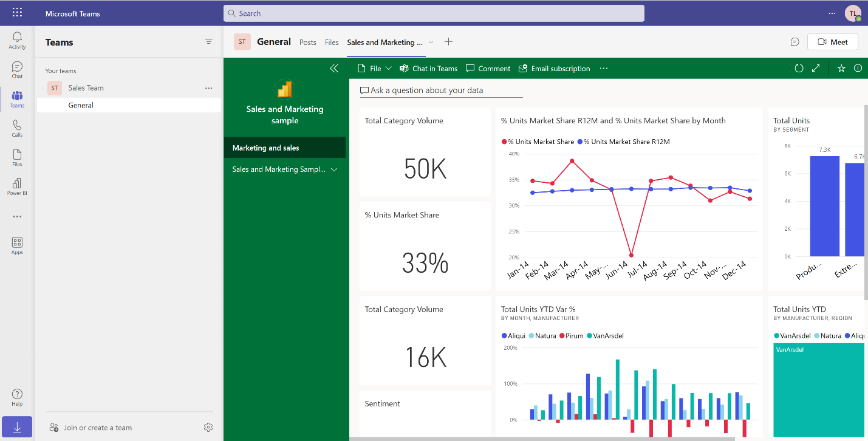Click Email subscription button

(554, 69)
